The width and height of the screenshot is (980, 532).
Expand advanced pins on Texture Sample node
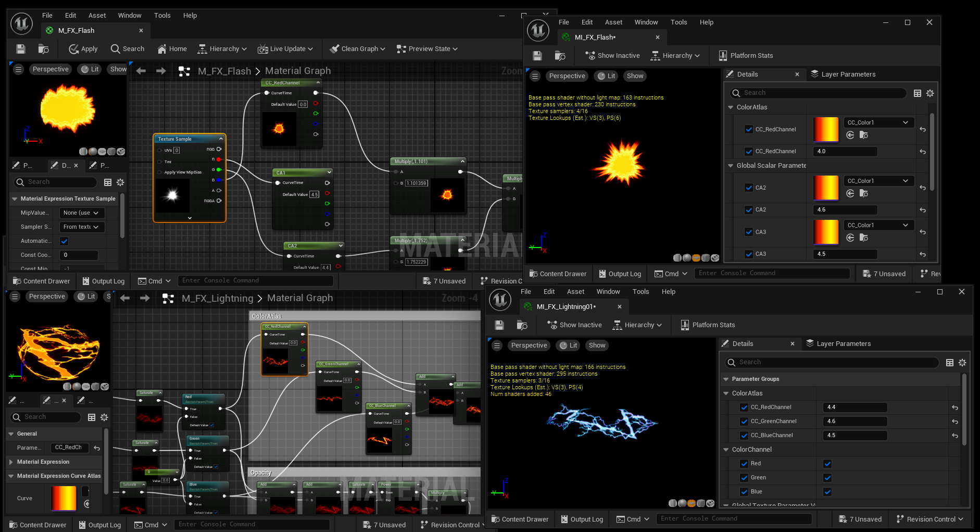click(x=190, y=218)
